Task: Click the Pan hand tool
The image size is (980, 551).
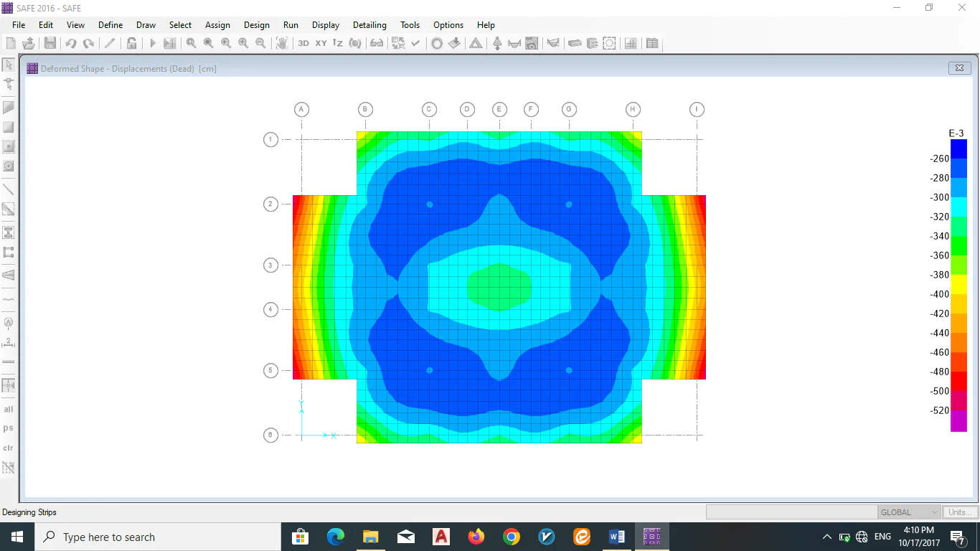Action: tap(282, 44)
